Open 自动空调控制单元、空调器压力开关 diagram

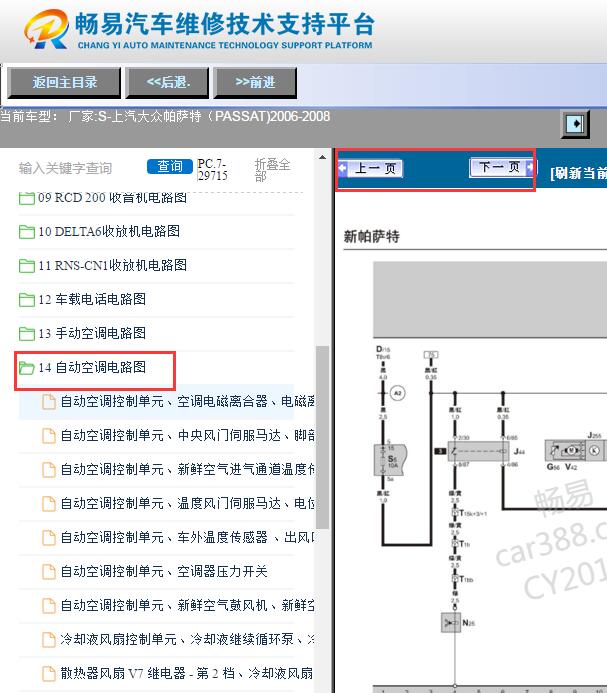[x=164, y=571]
